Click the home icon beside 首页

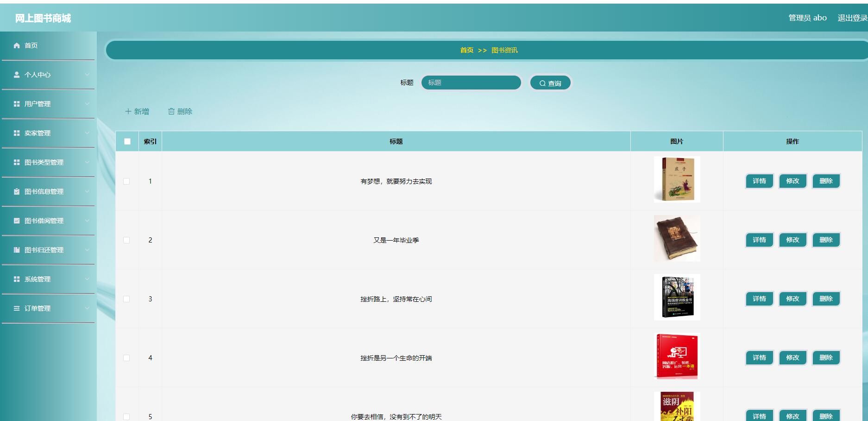[17, 45]
